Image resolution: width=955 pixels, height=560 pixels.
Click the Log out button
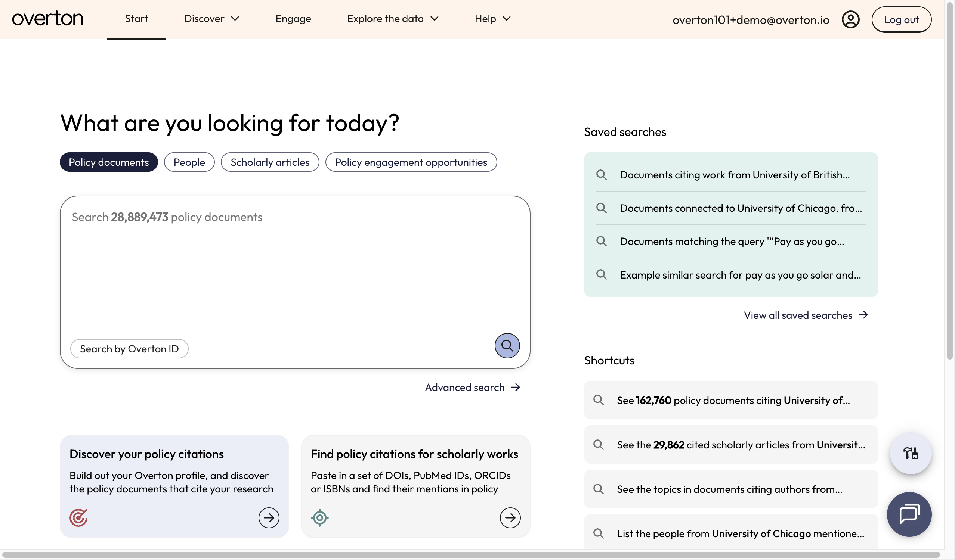click(901, 19)
